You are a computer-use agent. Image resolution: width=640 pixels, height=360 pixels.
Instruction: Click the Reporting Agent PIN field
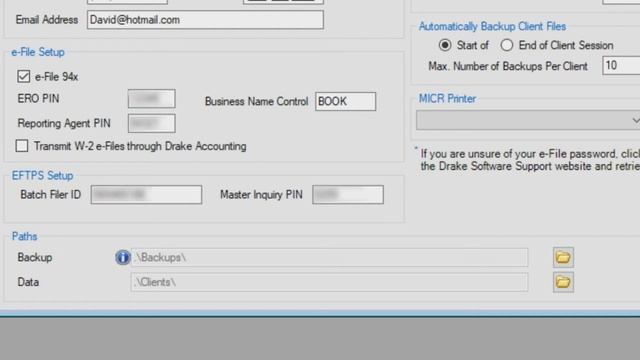pyautogui.click(x=151, y=123)
